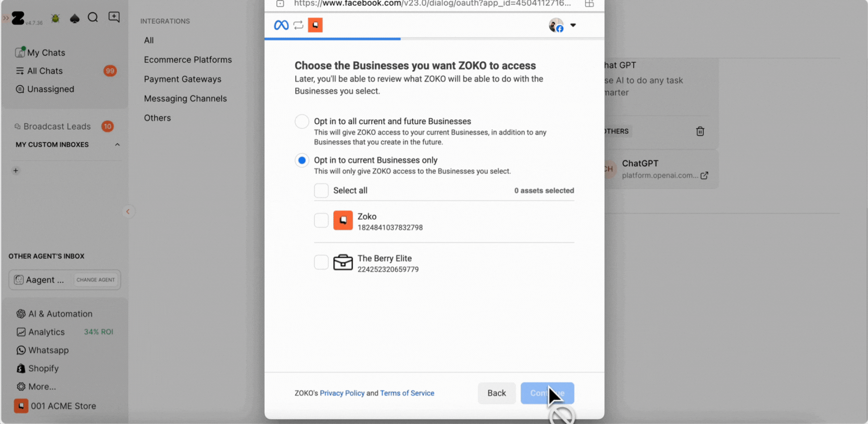Start new chat with plus bubble icon

coord(114,17)
